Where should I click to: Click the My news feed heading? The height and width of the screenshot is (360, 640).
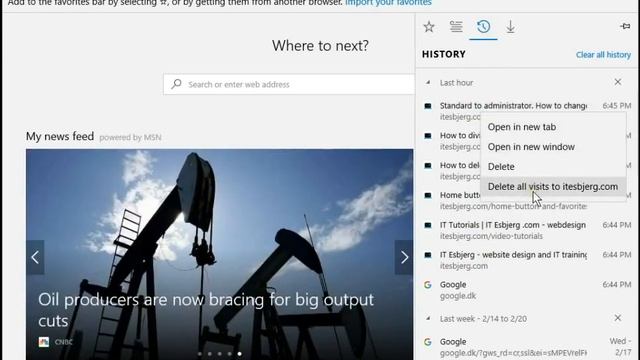(60, 136)
